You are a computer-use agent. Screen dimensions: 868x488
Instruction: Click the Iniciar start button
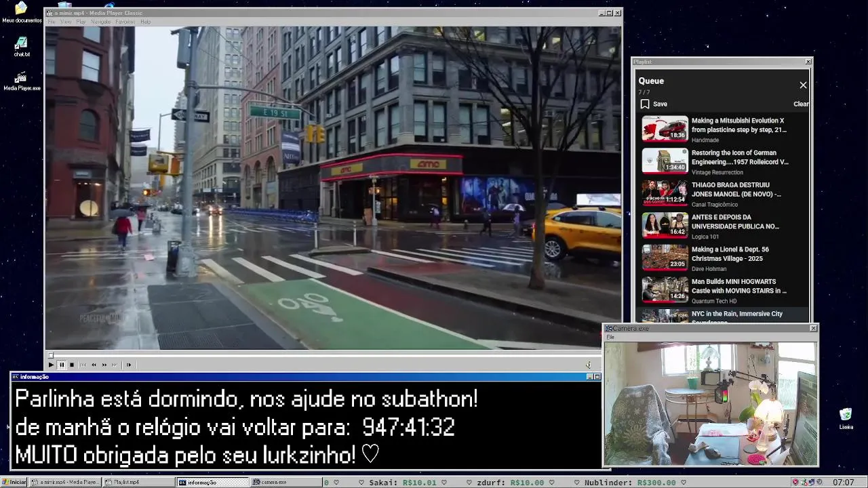click(14, 482)
